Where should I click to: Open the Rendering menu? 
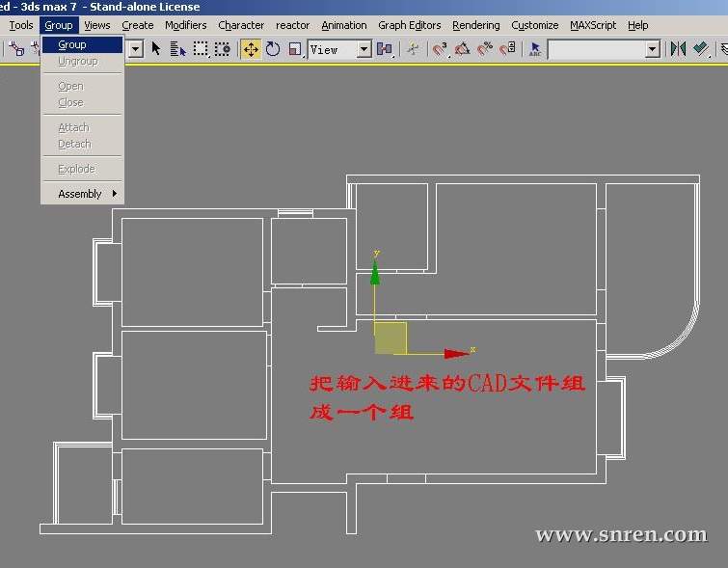click(x=476, y=25)
